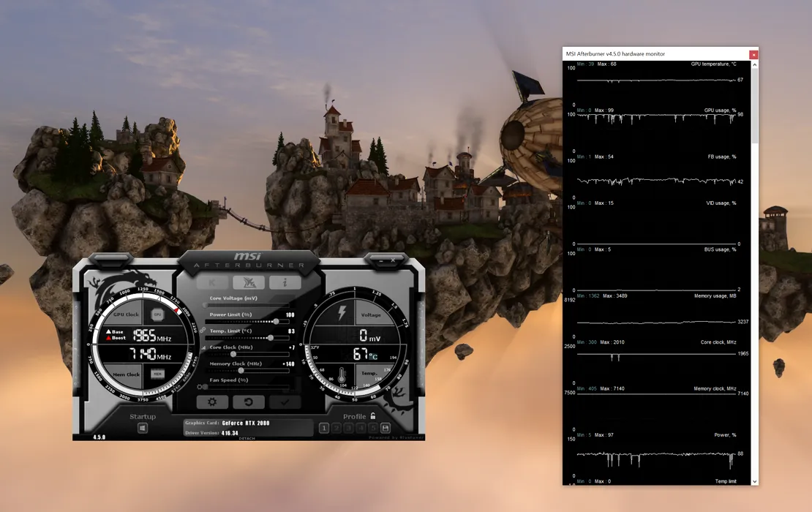This screenshot has width=812, height=512.
Task: Click hardware monitor scrollbar up arrow
Action: coord(754,64)
